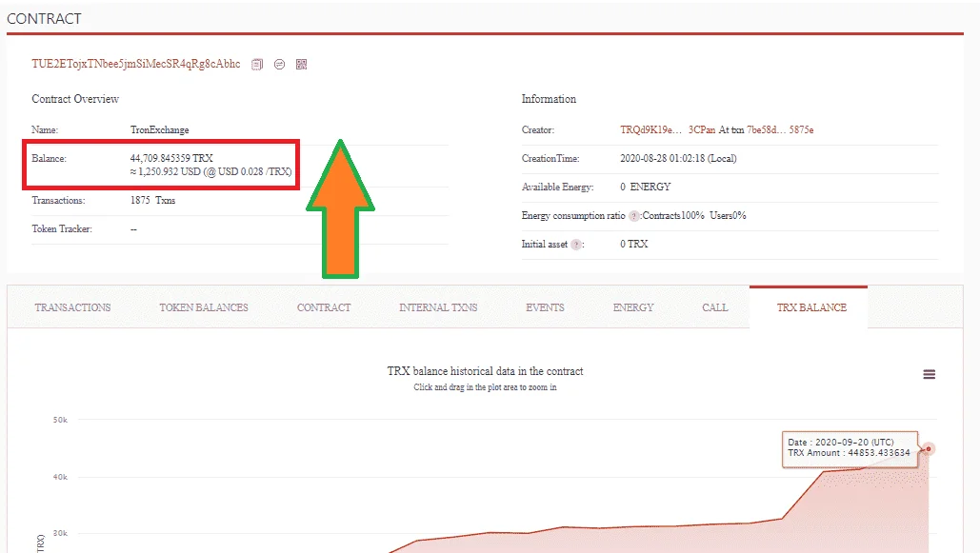Click the 1,250.932 USD value line
This screenshot has height=553, width=980.
coord(210,172)
